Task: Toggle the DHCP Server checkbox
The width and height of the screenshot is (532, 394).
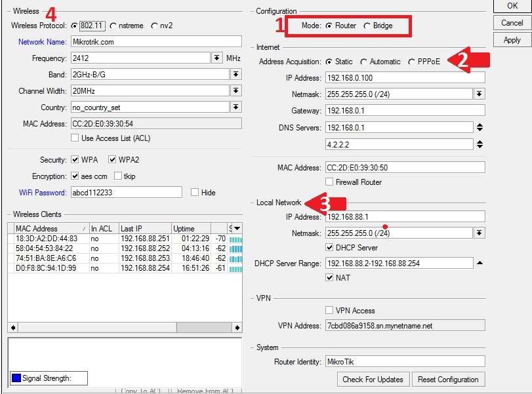Action: point(329,248)
